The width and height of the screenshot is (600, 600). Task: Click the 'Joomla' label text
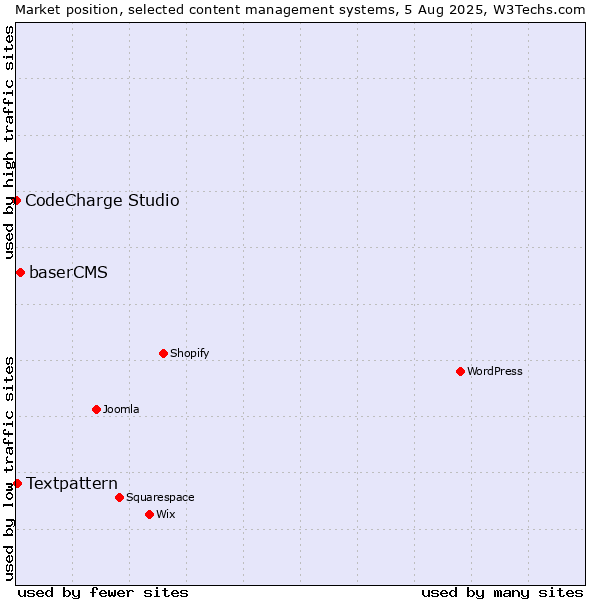click(x=121, y=409)
